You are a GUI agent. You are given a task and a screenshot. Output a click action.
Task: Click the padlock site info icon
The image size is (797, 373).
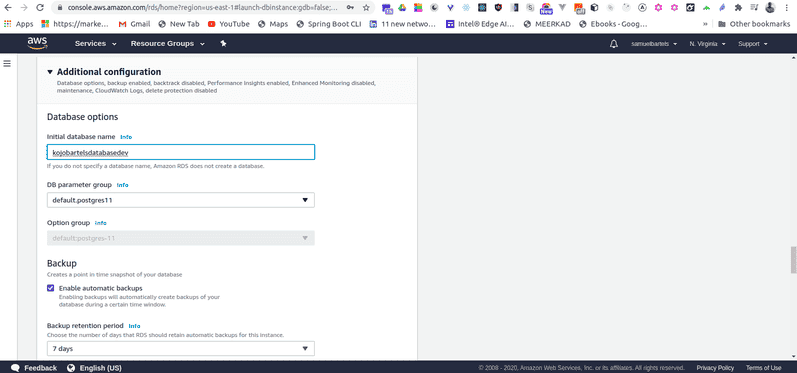60,8
